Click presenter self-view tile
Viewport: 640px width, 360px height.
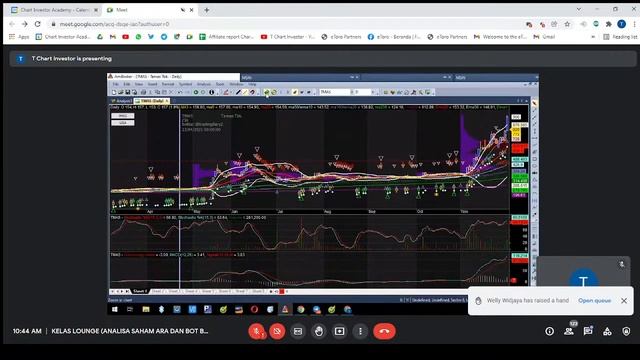click(583, 271)
